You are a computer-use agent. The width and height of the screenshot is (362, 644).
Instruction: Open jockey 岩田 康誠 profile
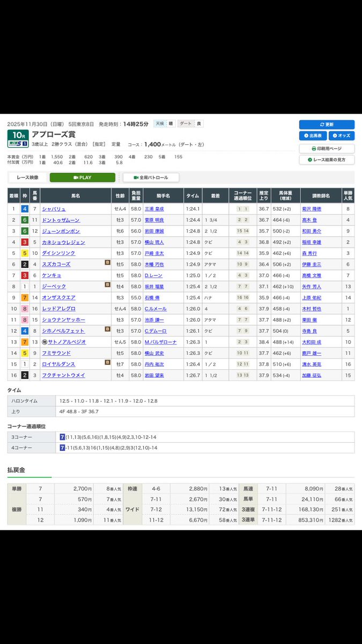click(154, 231)
